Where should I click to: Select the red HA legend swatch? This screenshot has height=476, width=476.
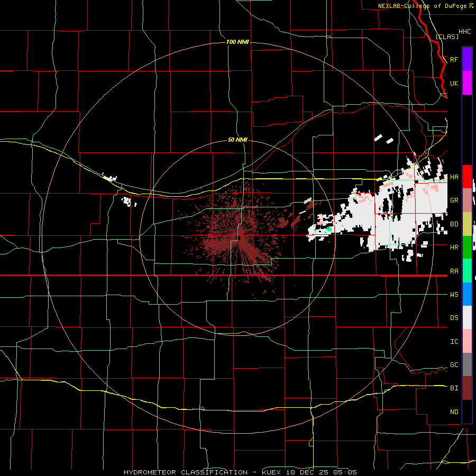point(467,177)
